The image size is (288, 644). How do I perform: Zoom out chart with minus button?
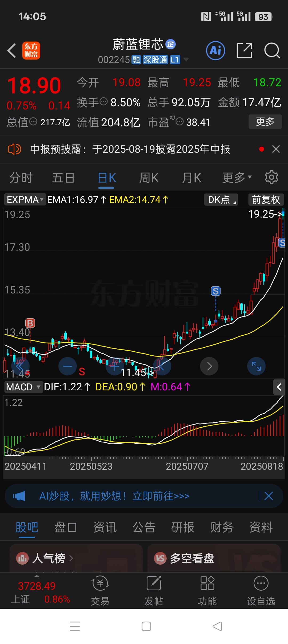coord(67,366)
